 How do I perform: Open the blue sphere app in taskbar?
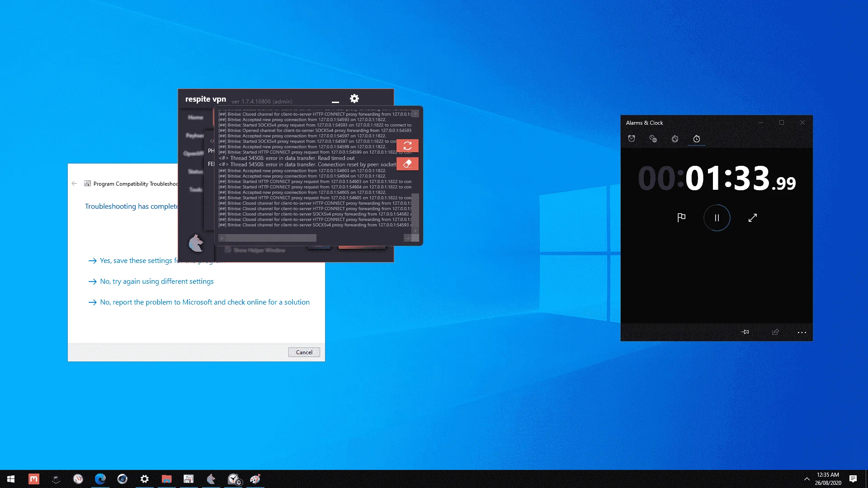123,479
